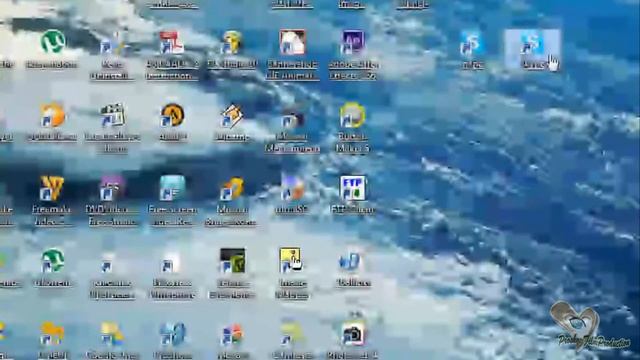Open the green uTorrent shortcut with arrow overlay

[52, 260]
